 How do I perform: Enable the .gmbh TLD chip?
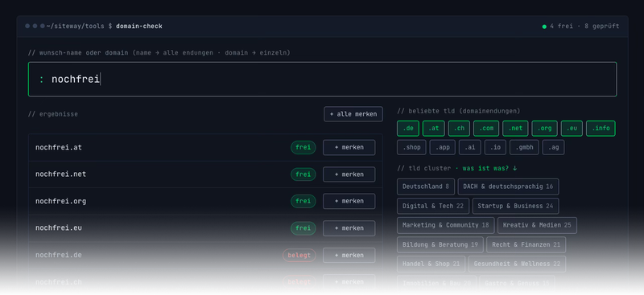coord(524,147)
